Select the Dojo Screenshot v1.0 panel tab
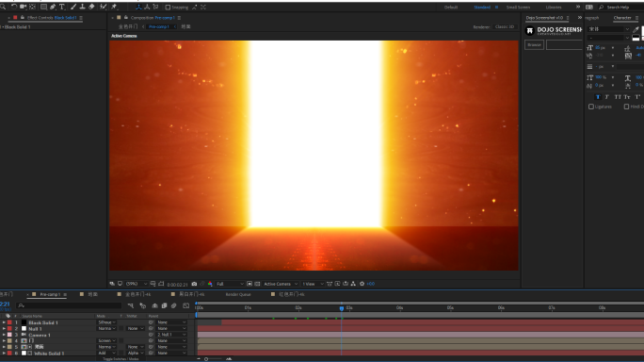The height and width of the screenshot is (362, 644). (x=544, y=18)
